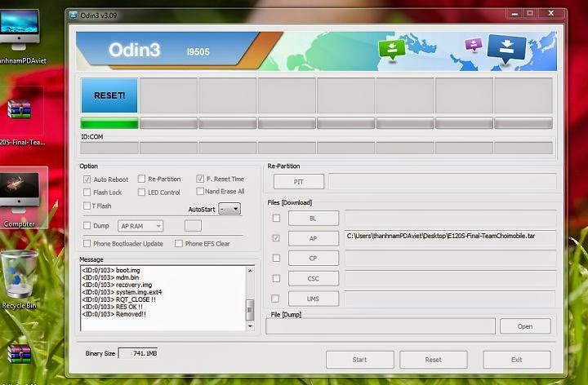Open the AutoStart dropdown
Viewport: 588px width, 385px height.
(x=229, y=209)
